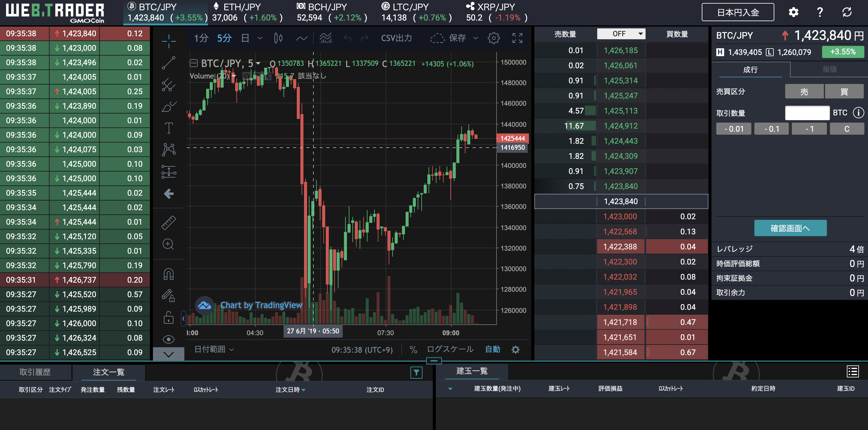
Task: Redo last chart action
Action: pyautogui.click(x=364, y=38)
